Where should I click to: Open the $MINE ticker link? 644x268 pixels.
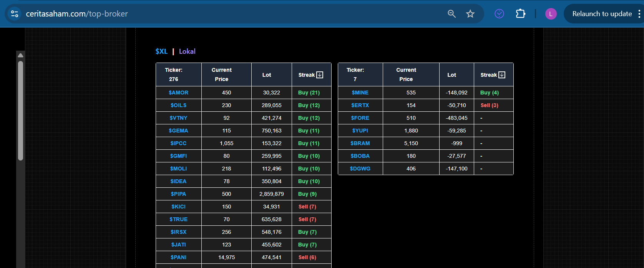pyautogui.click(x=360, y=93)
